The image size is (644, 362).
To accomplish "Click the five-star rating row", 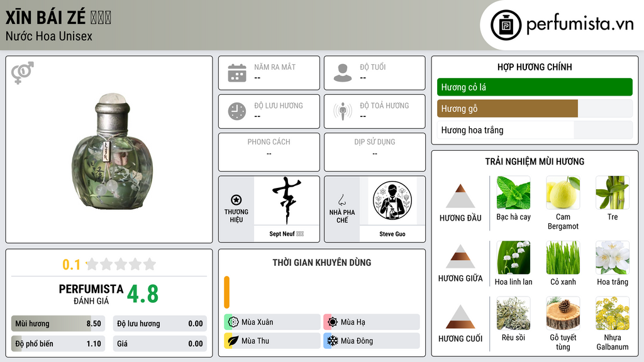I will [x=121, y=265].
